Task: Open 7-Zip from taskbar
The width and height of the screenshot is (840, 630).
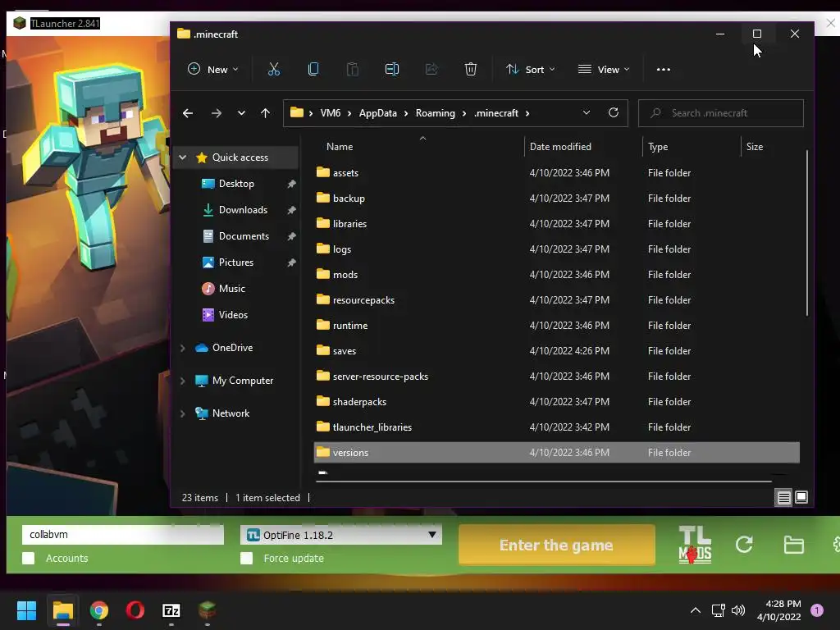Action: tap(171, 610)
